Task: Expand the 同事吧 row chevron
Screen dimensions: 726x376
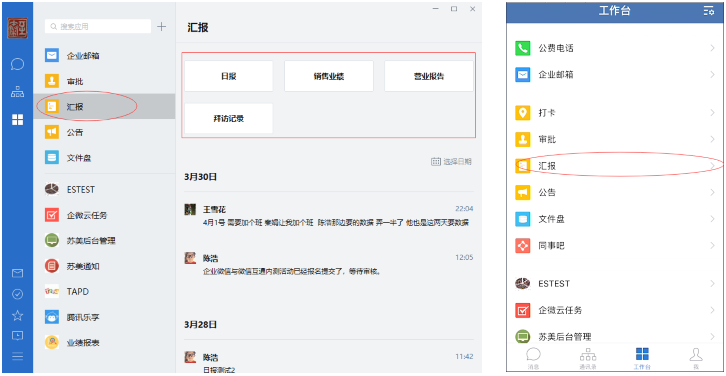Action: (712, 245)
